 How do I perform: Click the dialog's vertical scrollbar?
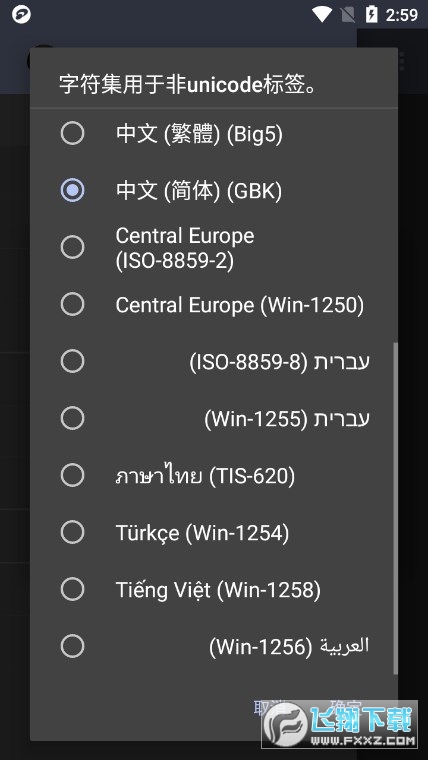pos(395,508)
